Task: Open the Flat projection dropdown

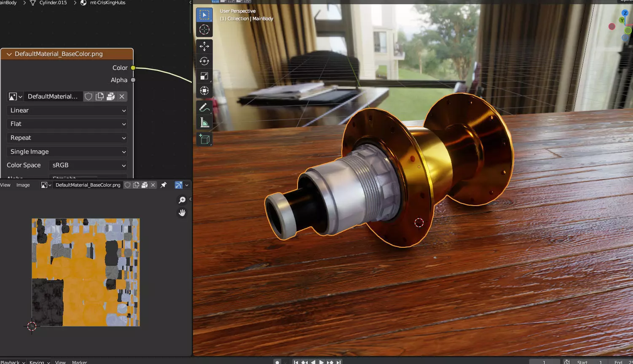Action: 67,124
